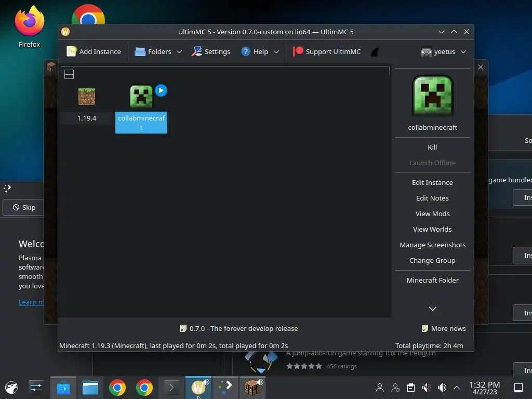Open System Settings from taskbar
This screenshot has width=532, height=399.
36,388
